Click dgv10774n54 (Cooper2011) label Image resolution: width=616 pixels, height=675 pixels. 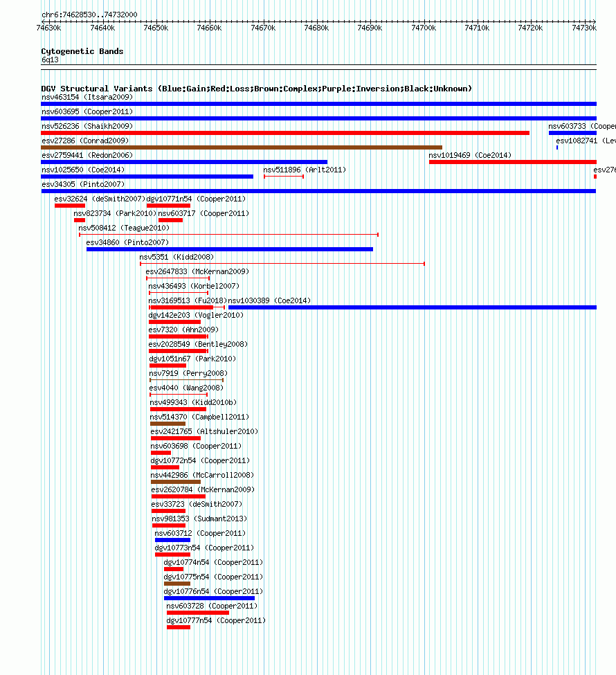tap(213, 563)
